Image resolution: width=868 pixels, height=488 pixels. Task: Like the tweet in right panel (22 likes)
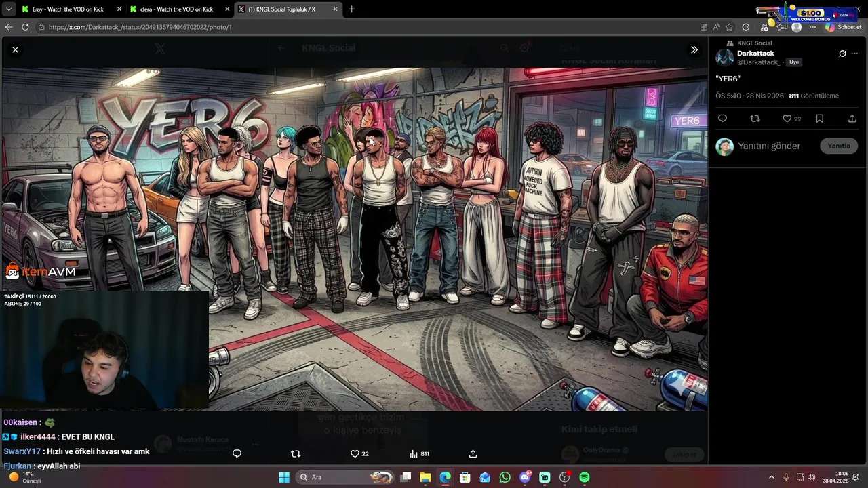tap(791, 119)
